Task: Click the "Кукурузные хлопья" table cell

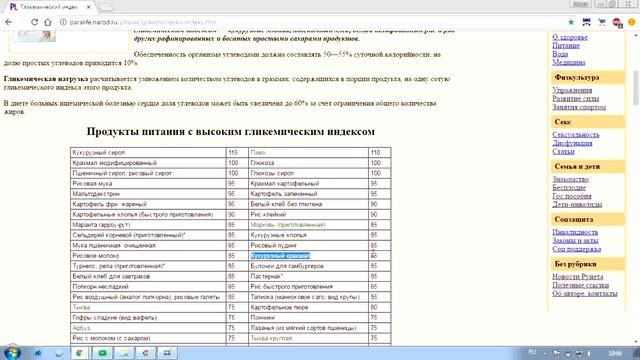Action: pos(308,235)
